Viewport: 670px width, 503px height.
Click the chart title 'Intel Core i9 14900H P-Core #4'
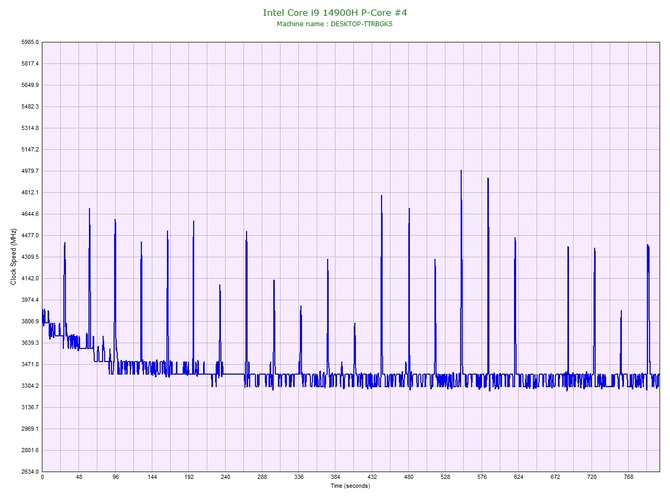335,12
